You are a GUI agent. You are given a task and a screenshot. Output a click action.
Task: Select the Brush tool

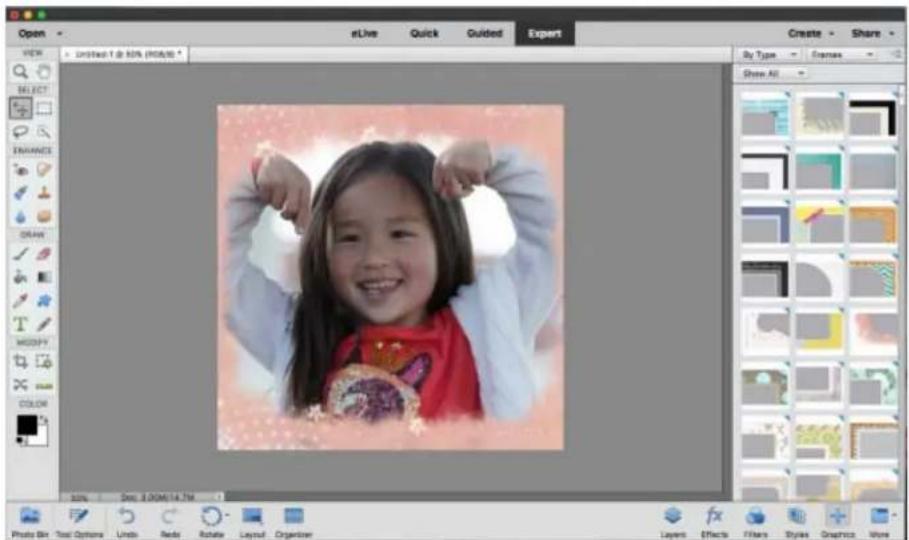(20, 253)
